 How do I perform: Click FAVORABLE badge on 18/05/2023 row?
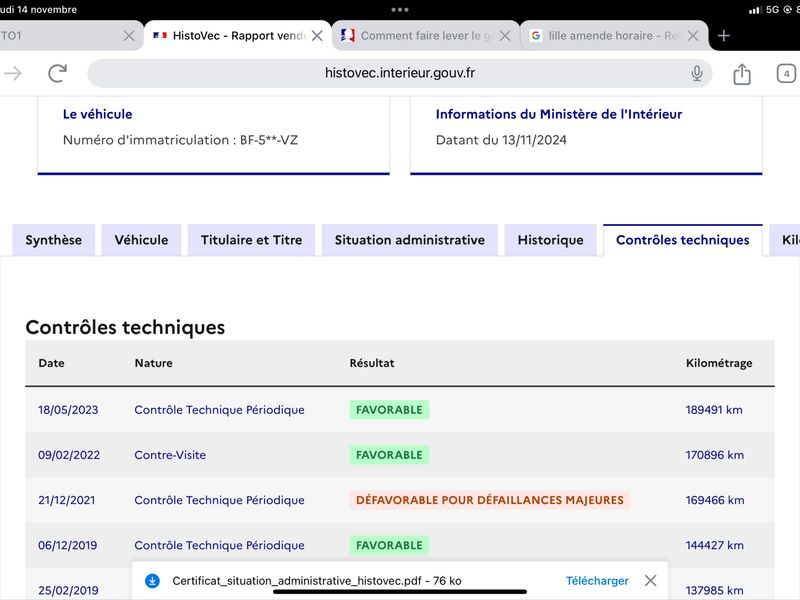389,410
